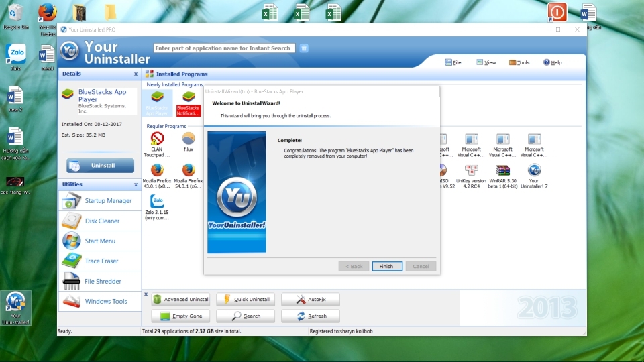
Task: Click the red power icon on the desktop
Action: pos(557,12)
